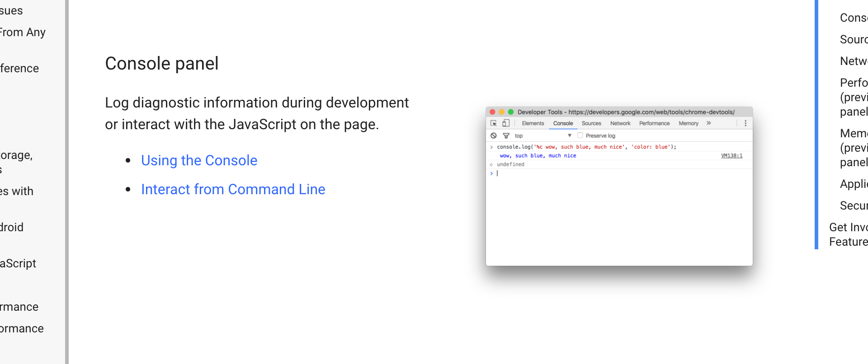Open the Using the Console link
868x364 pixels.
tap(199, 160)
